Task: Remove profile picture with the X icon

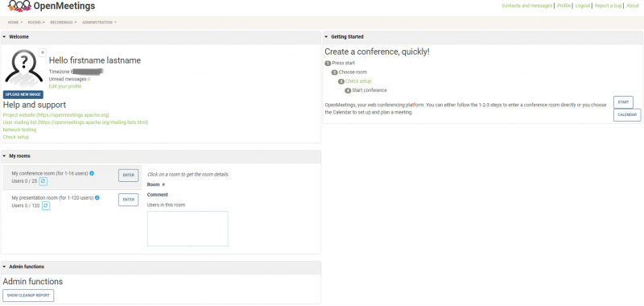Action: [x=43, y=52]
